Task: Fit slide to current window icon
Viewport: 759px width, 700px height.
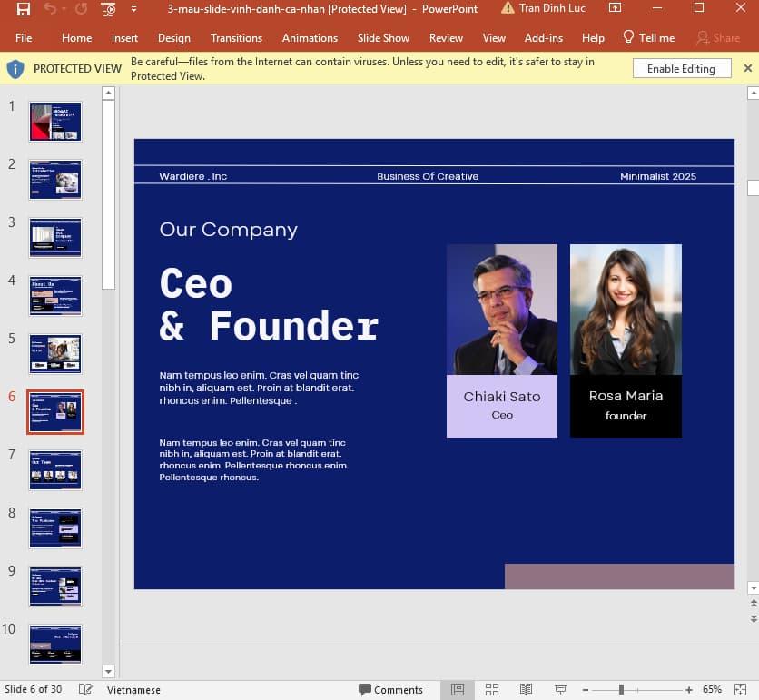Action: (x=740, y=689)
